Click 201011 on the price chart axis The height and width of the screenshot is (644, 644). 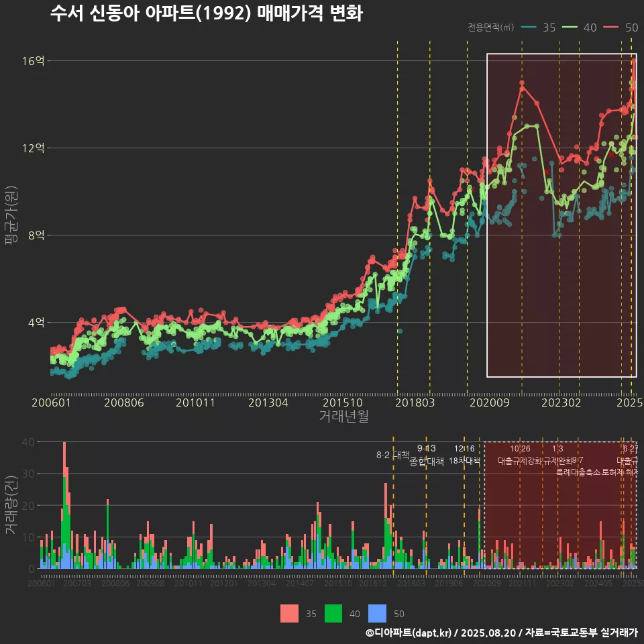[195, 402]
